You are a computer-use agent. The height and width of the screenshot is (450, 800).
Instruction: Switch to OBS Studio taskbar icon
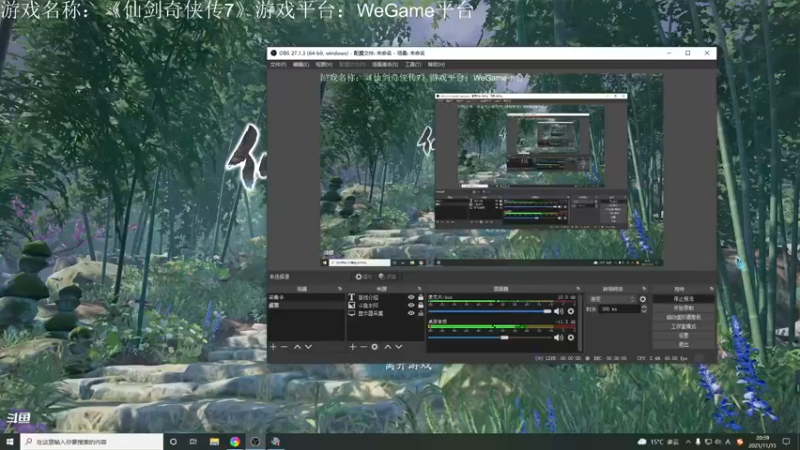(255, 441)
